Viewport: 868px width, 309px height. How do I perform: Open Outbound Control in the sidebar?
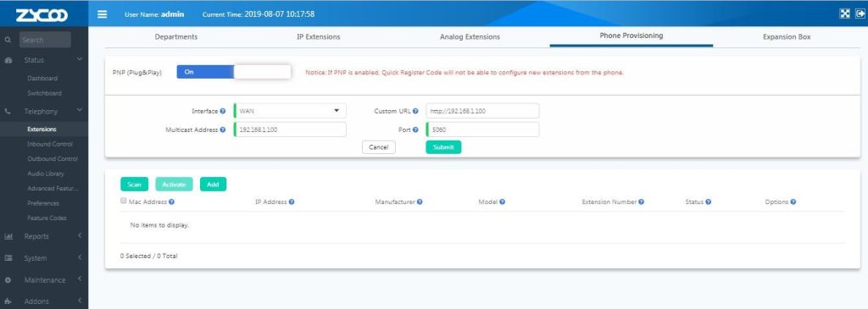click(x=53, y=159)
